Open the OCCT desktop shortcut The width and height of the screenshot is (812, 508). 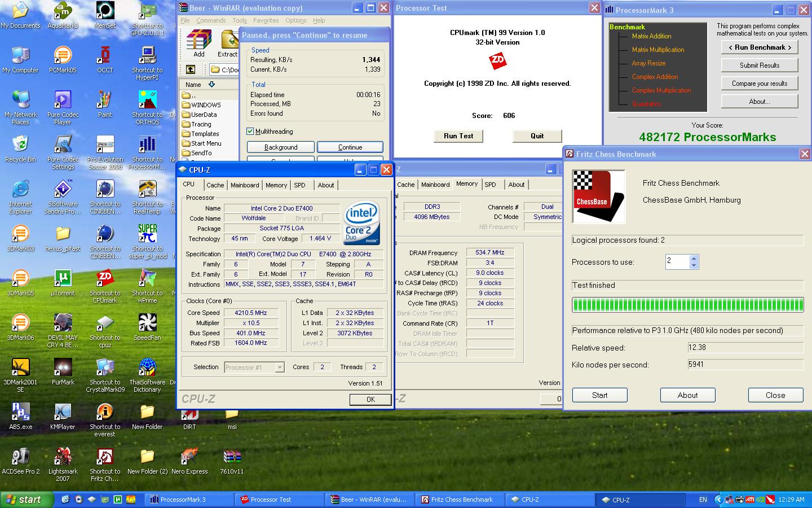pos(105,59)
